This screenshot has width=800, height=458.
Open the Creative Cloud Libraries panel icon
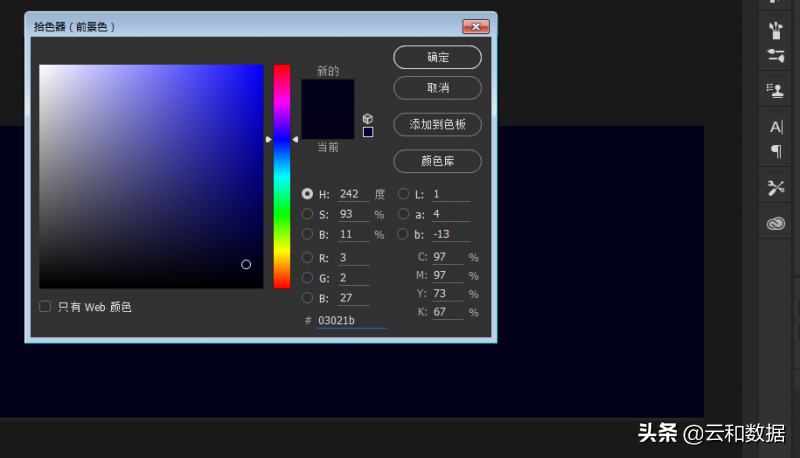[775, 225]
